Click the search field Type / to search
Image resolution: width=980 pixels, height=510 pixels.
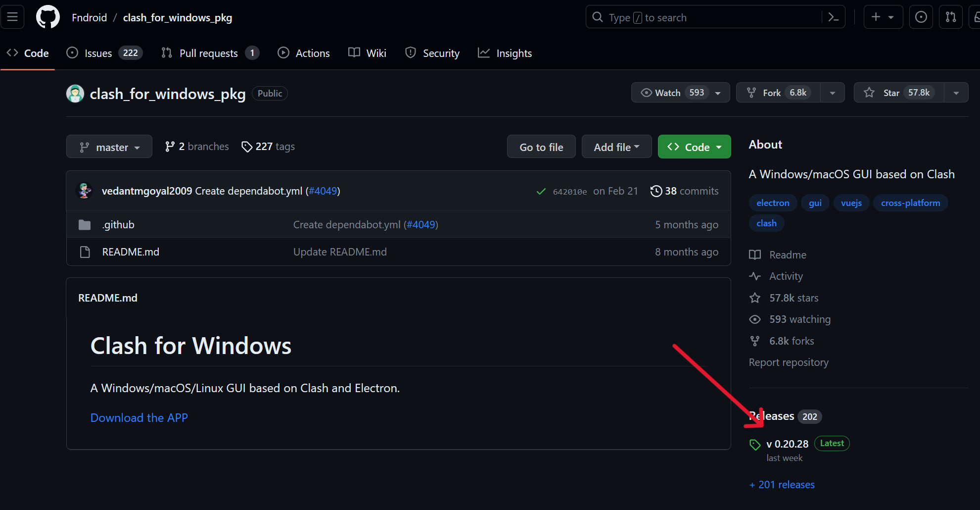715,17
